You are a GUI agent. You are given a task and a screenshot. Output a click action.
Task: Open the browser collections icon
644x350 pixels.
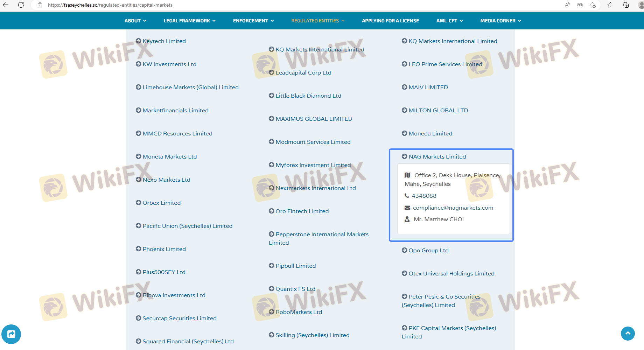point(626,5)
